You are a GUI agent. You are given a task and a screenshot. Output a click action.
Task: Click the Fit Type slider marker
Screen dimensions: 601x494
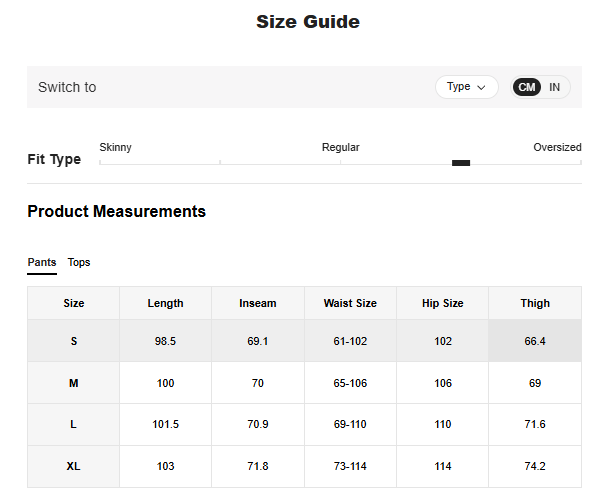461,163
